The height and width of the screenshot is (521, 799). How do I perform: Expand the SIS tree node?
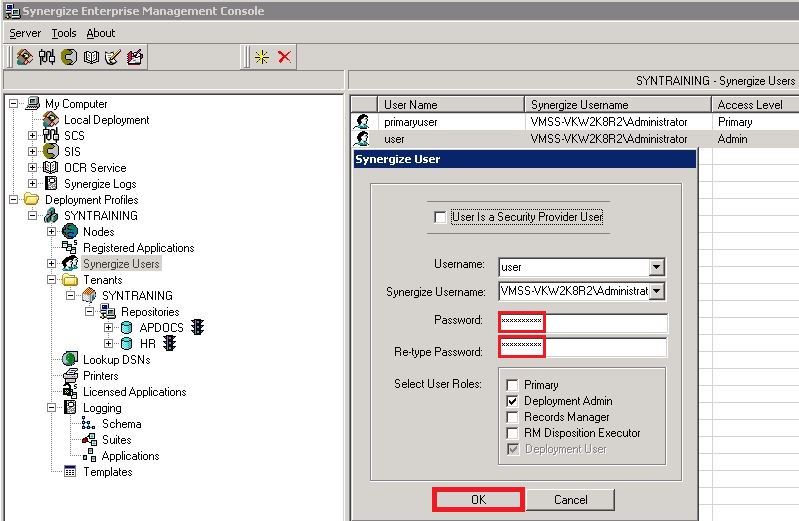click(x=33, y=151)
